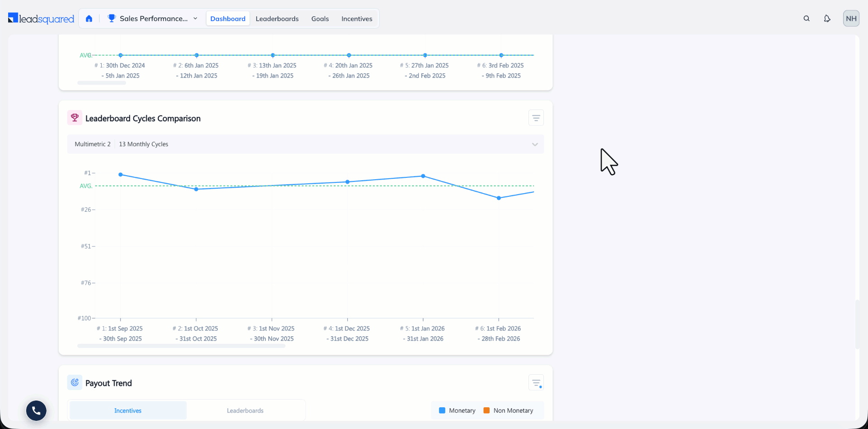Screen dimensions: 868x429
Task: Click the LeadSquared logo
Action: click(41, 19)
